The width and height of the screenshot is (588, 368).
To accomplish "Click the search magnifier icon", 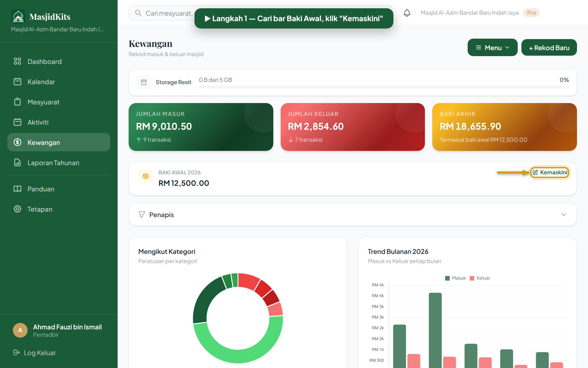I will tap(138, 13).
